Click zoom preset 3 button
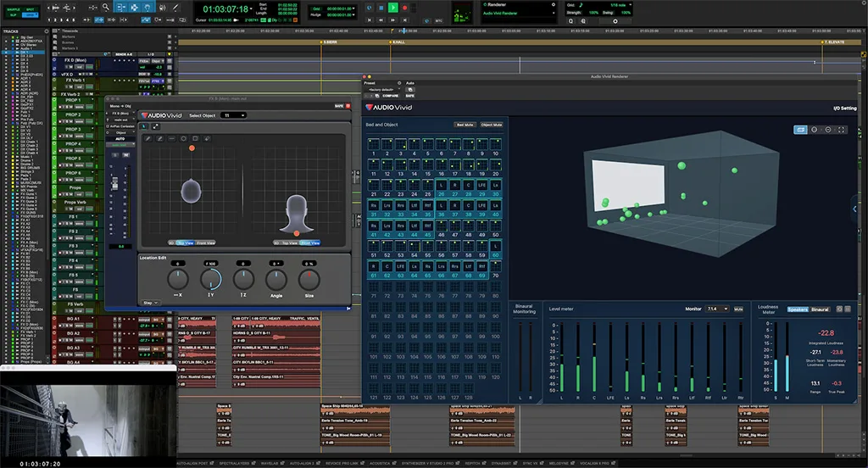Viewport: 868px width, 468px height. (x=61, y=19)
